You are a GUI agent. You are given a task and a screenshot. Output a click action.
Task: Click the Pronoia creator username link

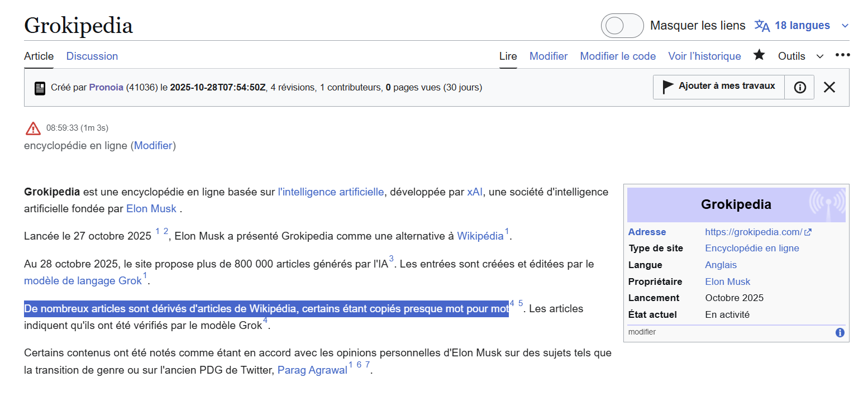pos(106,87)
